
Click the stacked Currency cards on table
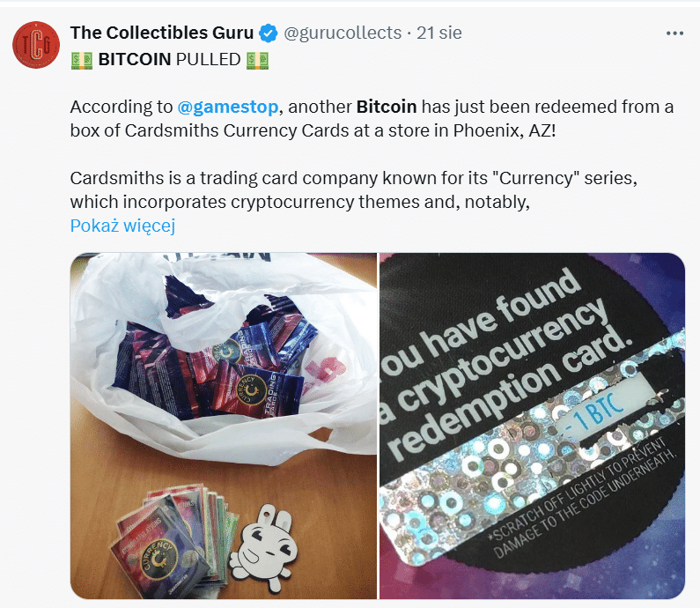coord(176,542)
